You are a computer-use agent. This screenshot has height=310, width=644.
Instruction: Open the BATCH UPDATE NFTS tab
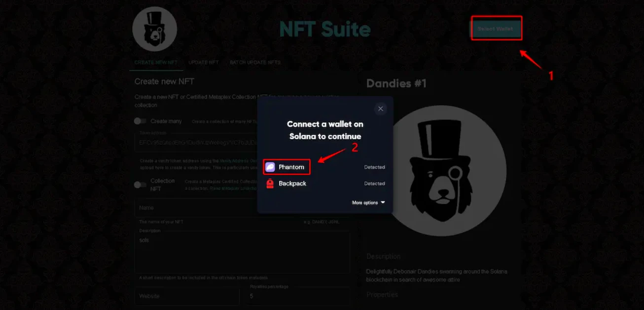point(255,63)
